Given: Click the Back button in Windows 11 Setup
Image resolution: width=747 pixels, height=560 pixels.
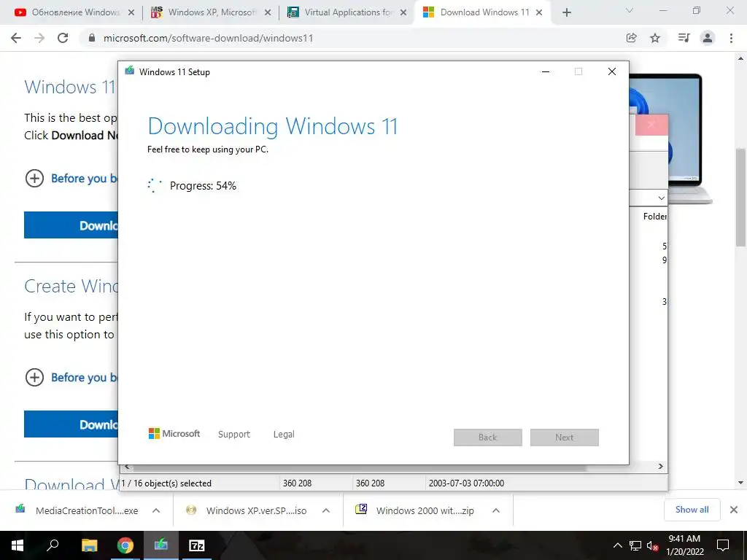Looking at the screenshot, I should (x=488, y=437).
